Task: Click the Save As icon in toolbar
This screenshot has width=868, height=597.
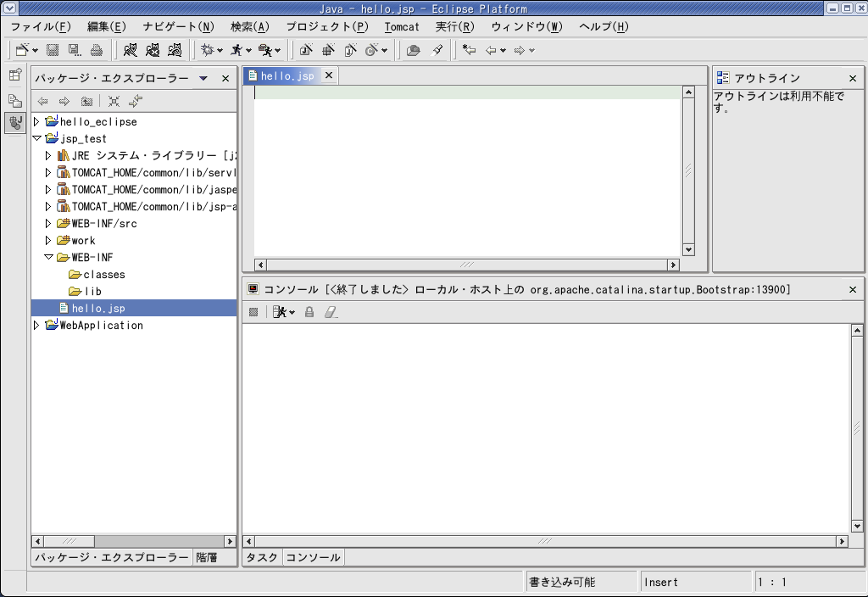Action: coord(75,50)
